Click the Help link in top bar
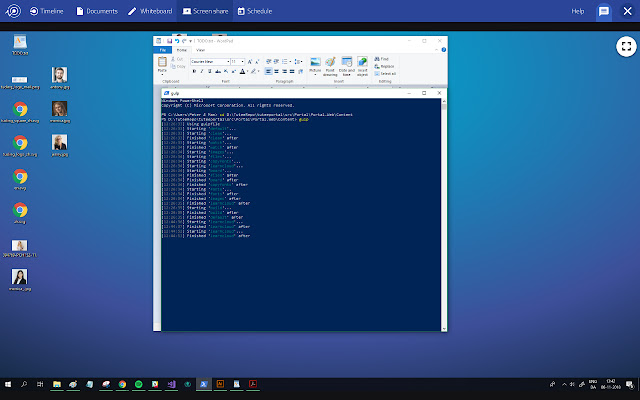The image size is (640, 400). (x=578, y=11)
